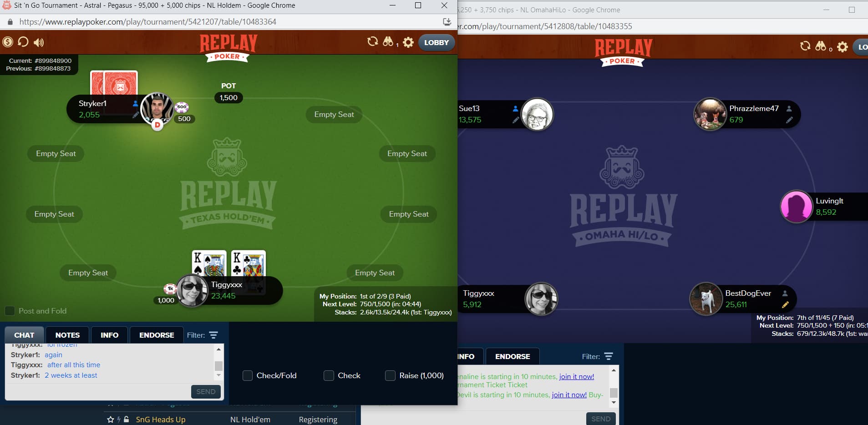Click the dealer button D near Stryker1
The image size is (868, 425).
pos(157,124)
